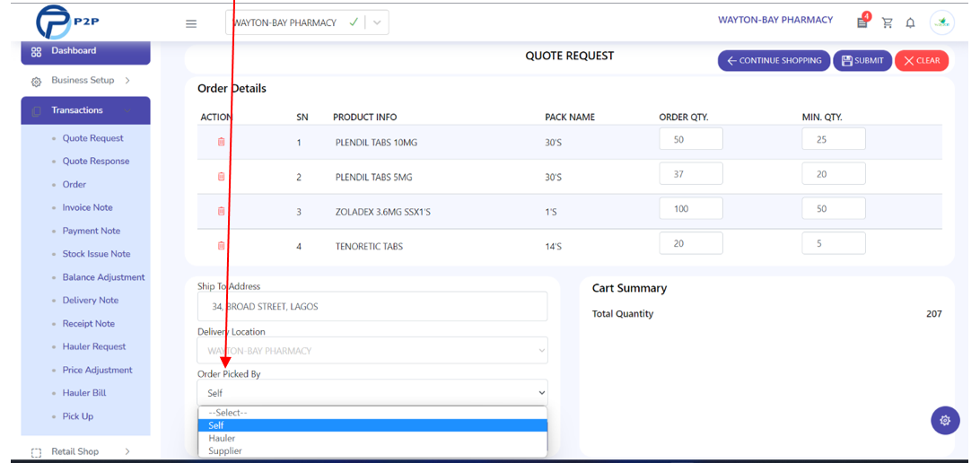Open the floating settings gear button
Image resolution: width=980 pixels, height=463 pixels.
pos(945,420)
